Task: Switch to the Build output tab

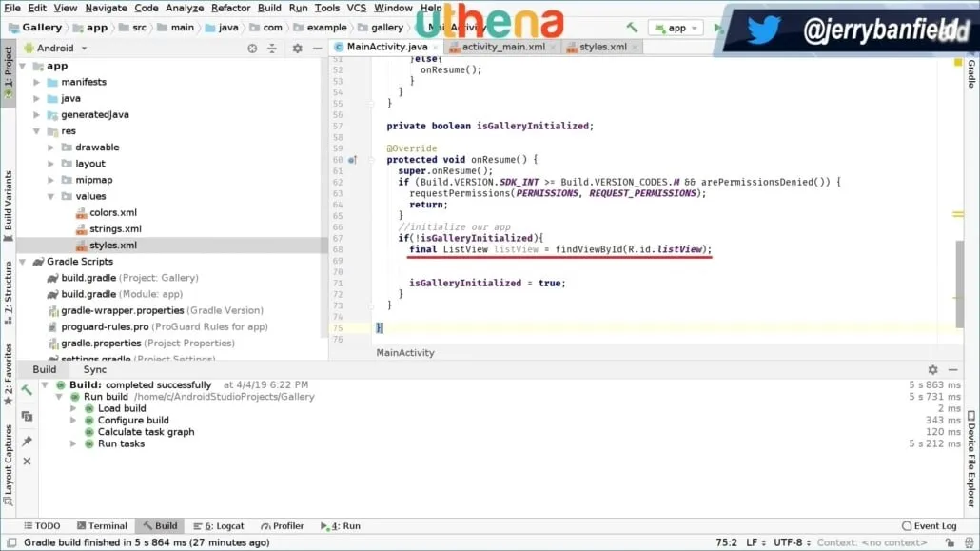Action: pos(45,369)
